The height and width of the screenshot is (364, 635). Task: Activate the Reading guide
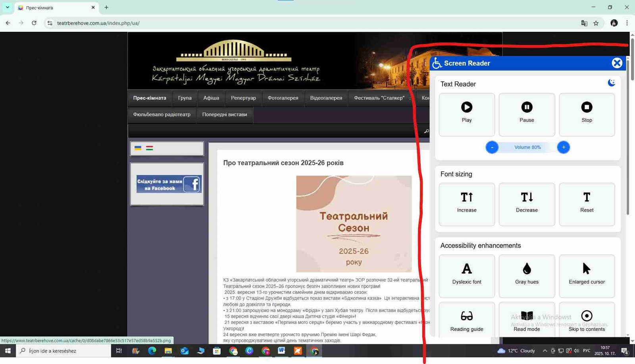(467, 321)
